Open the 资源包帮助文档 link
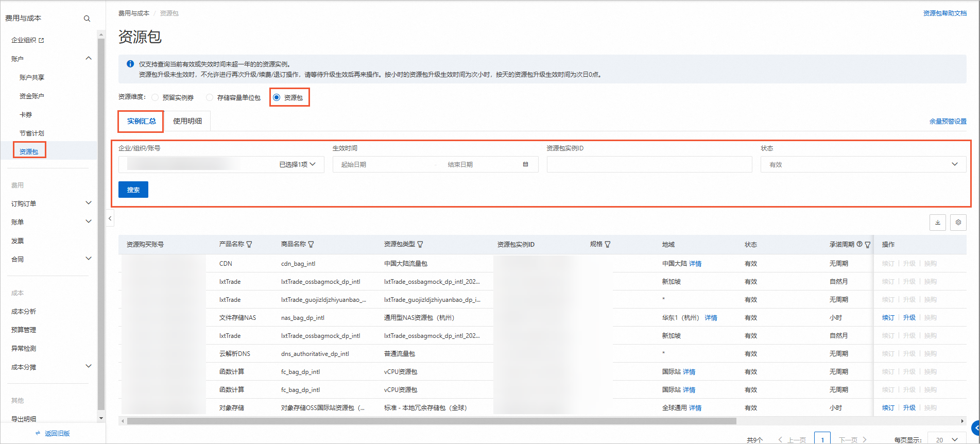 945,13
